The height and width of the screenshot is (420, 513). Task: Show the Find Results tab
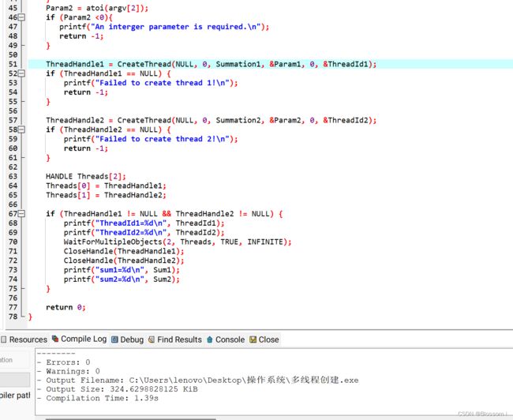click(175, 339)
